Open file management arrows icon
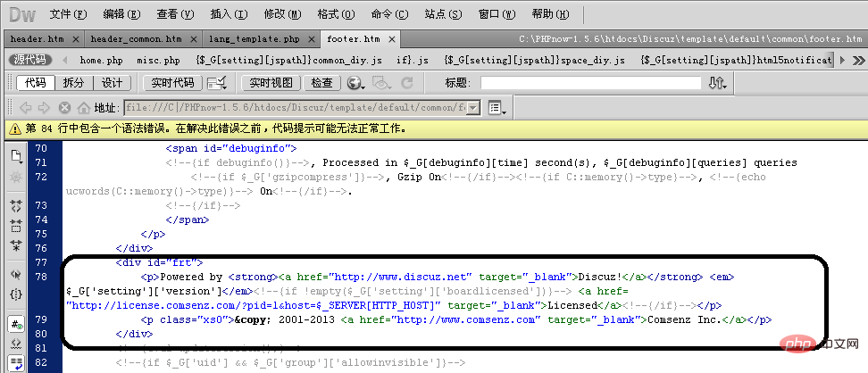 point(717,83)
